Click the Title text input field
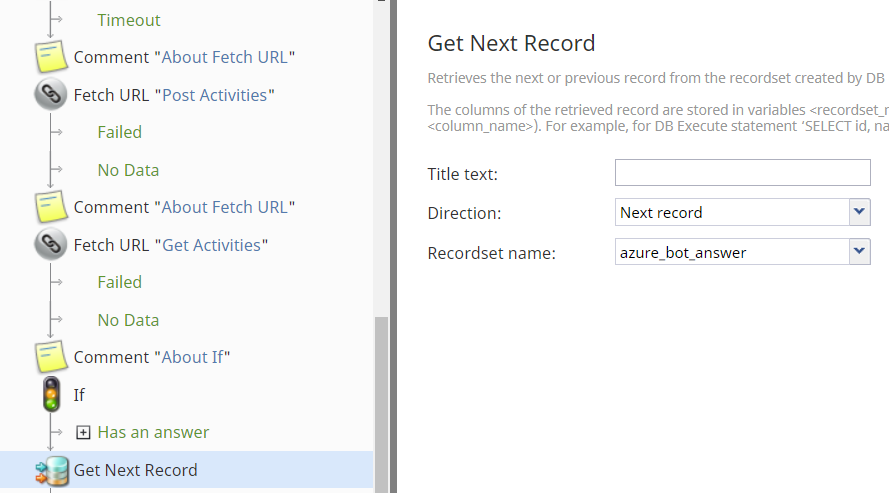Viewport: 889px width, 493px height. [743, 172]
